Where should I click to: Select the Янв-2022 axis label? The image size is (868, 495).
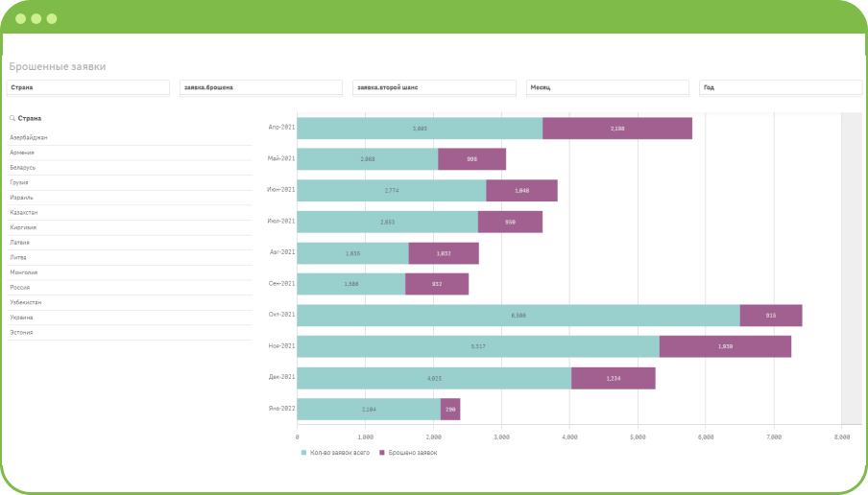pos(280,409)
